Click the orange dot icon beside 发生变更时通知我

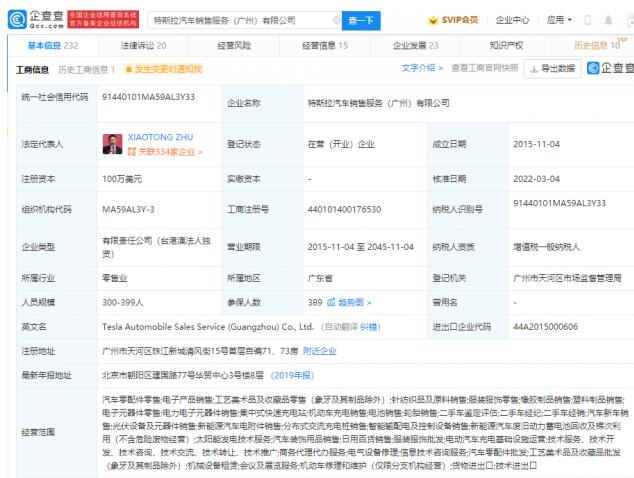pyautogui.click(x=129, y=70)
